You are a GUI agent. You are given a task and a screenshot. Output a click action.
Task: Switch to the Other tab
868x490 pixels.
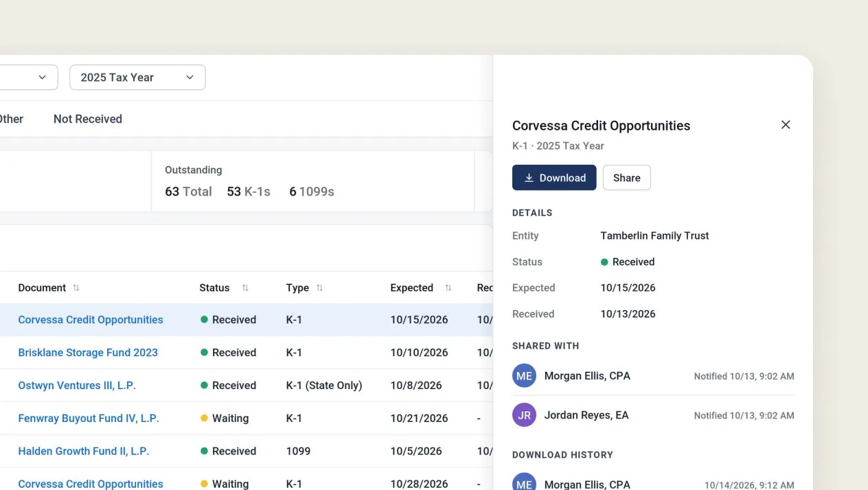[12, 119]
